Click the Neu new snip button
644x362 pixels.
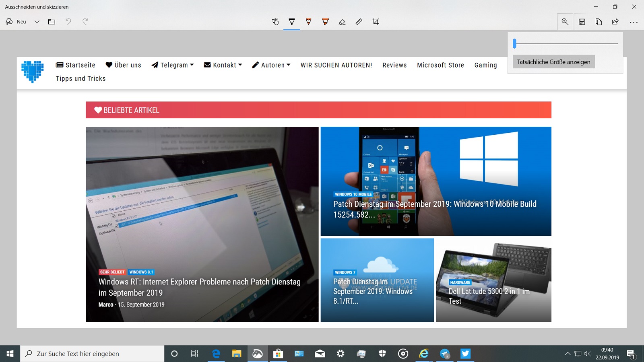pos(16,22)
